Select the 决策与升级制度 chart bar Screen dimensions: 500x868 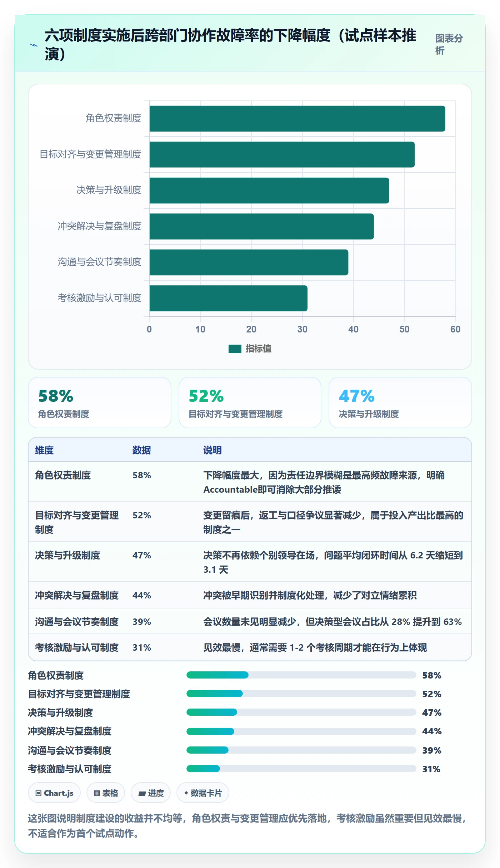pos(269,191)
